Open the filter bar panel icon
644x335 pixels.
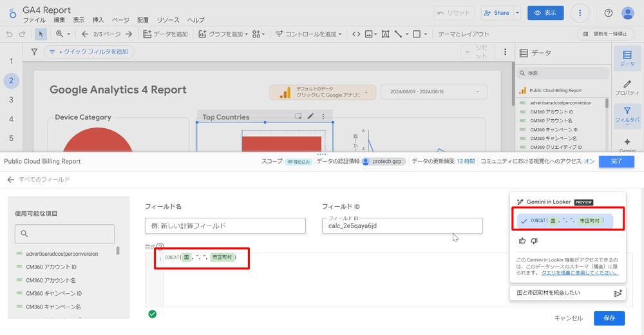tap(627, 115)
